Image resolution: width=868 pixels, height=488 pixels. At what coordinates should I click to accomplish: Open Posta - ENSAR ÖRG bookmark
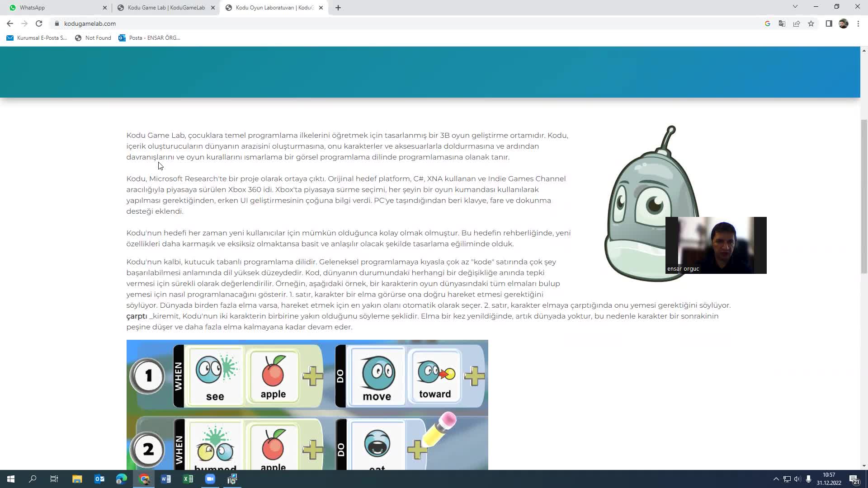click(150, 38)
